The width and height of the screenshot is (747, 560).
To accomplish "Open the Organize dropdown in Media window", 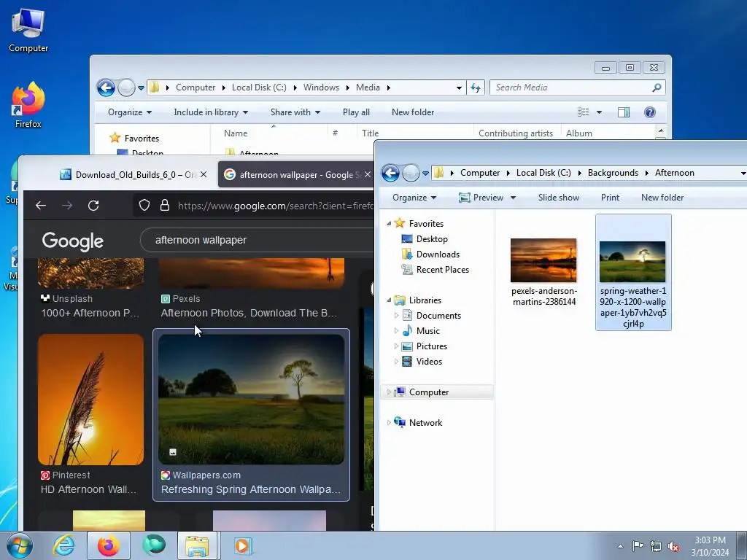I will click(x=130, y=112).
